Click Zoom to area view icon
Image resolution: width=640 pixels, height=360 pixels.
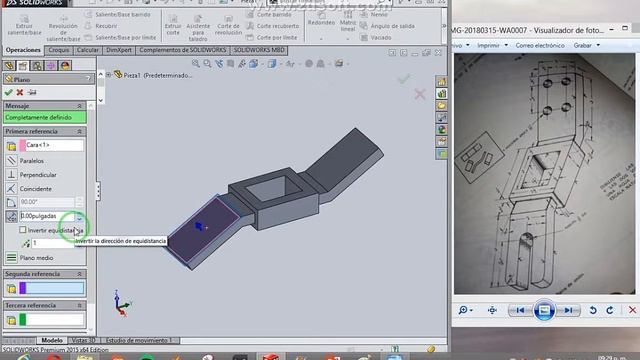click(207, 64)
